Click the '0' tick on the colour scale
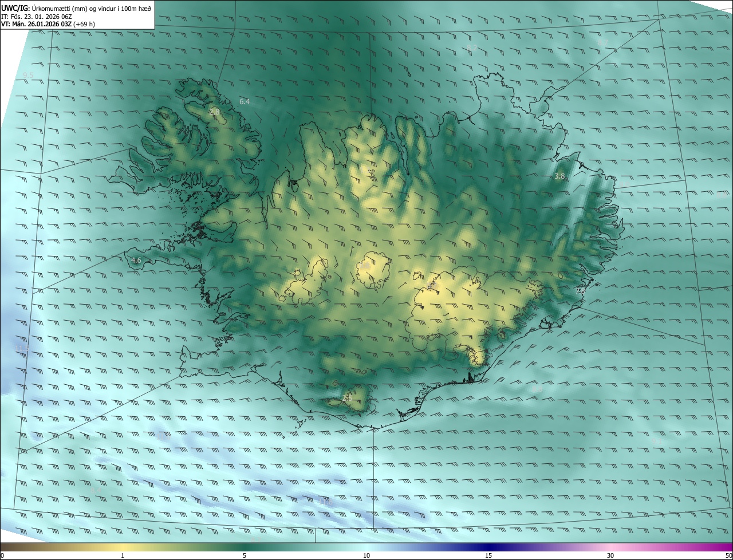Screen dimensions: 733x560 coord(2,556)
